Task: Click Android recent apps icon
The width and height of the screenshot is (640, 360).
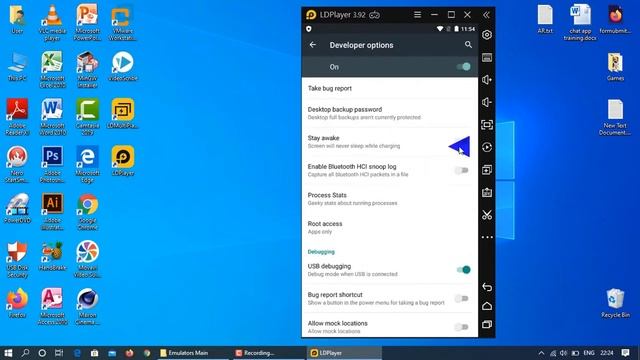Action: pos(487,324)
